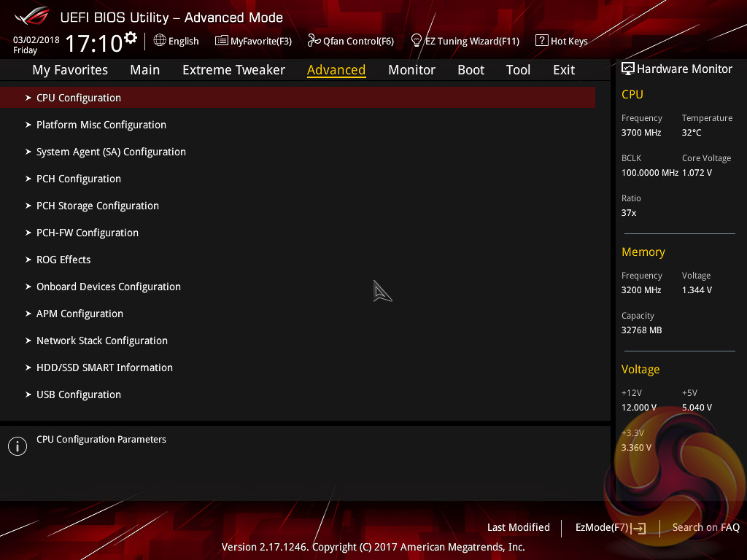Click the EzMode(F7) arrow icon
The image size is (747, 560).
pyautogui.click(x=638, y=528)
